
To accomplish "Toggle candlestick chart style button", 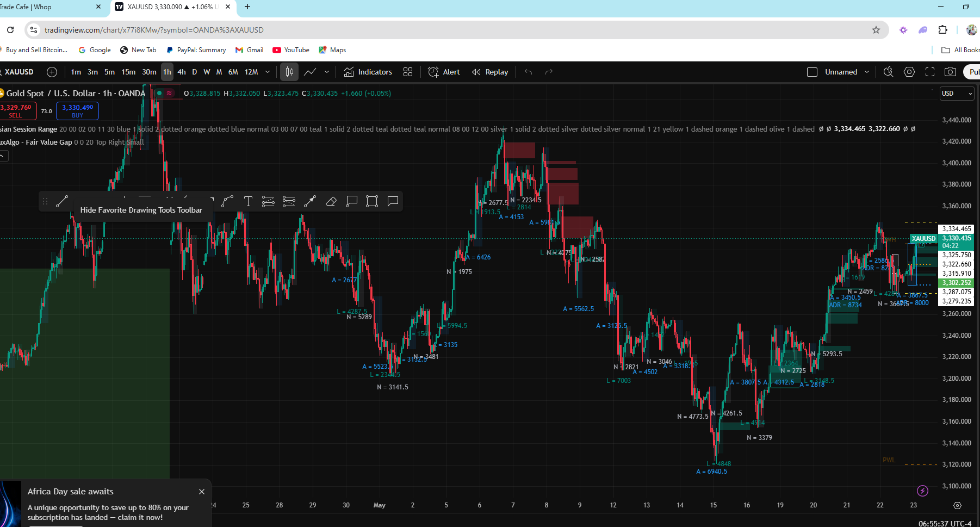I will point(289,72).
